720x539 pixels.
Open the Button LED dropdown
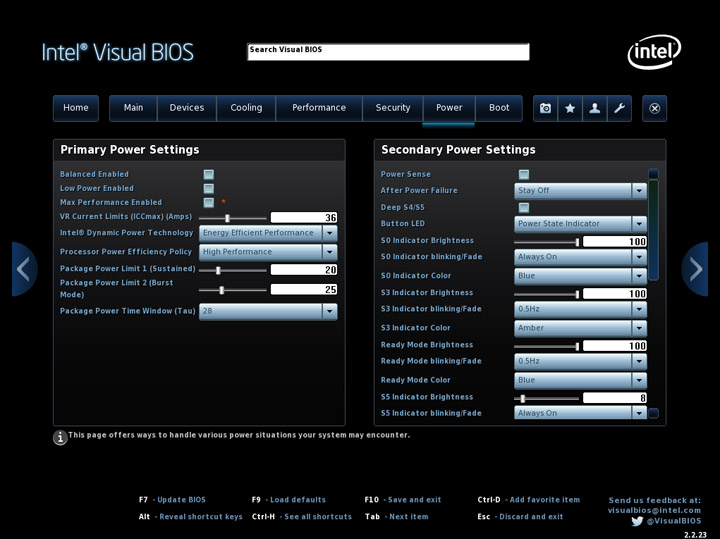[580, 224]
